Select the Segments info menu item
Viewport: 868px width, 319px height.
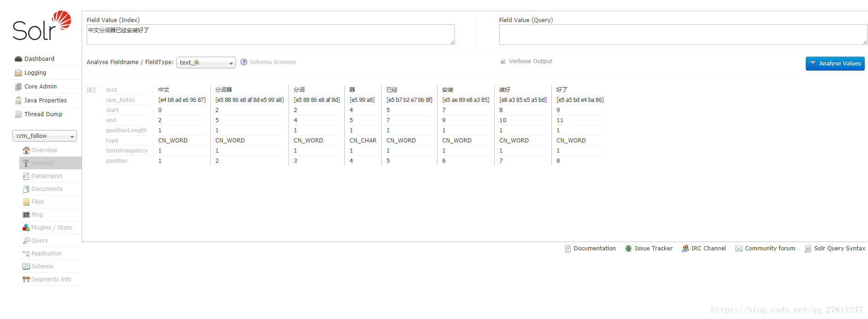51,279
